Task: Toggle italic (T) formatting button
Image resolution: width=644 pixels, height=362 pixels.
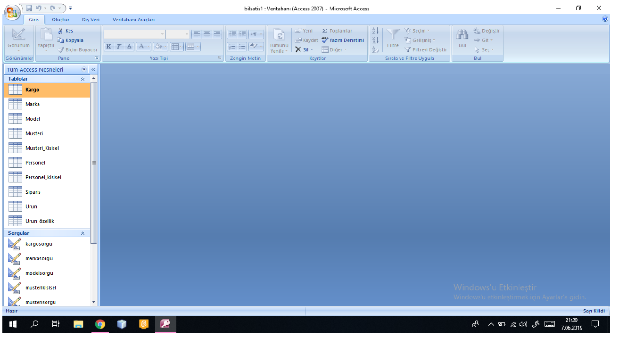Action: pyautogui.click(x=119, y=47)
